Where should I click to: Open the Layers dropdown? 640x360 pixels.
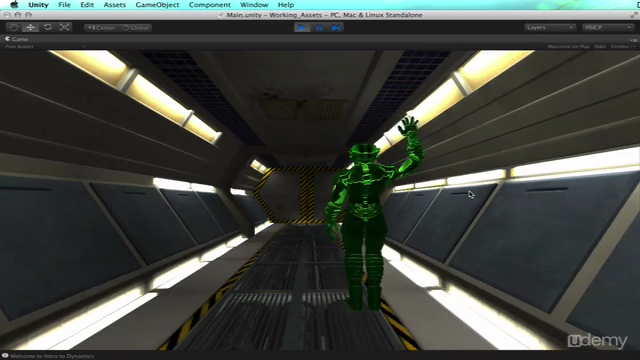[550, 27]
